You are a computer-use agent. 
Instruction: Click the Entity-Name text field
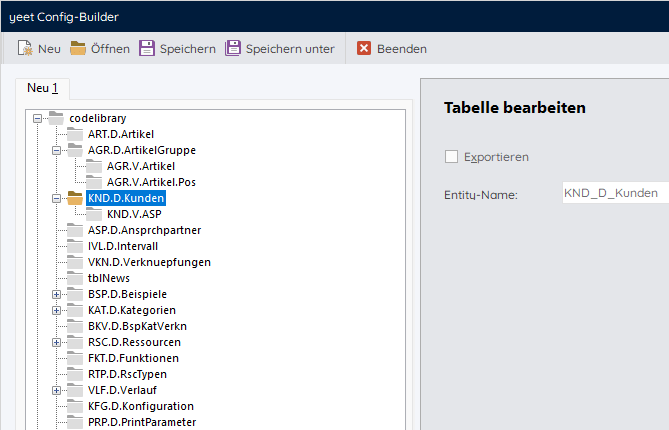coord(613,193)
